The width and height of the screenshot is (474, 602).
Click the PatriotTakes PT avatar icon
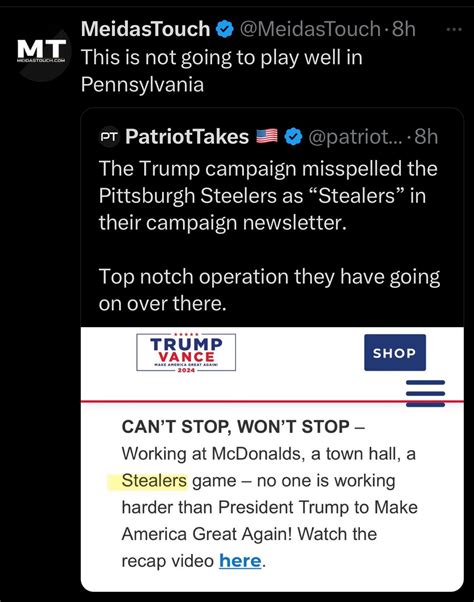(110, 137)
